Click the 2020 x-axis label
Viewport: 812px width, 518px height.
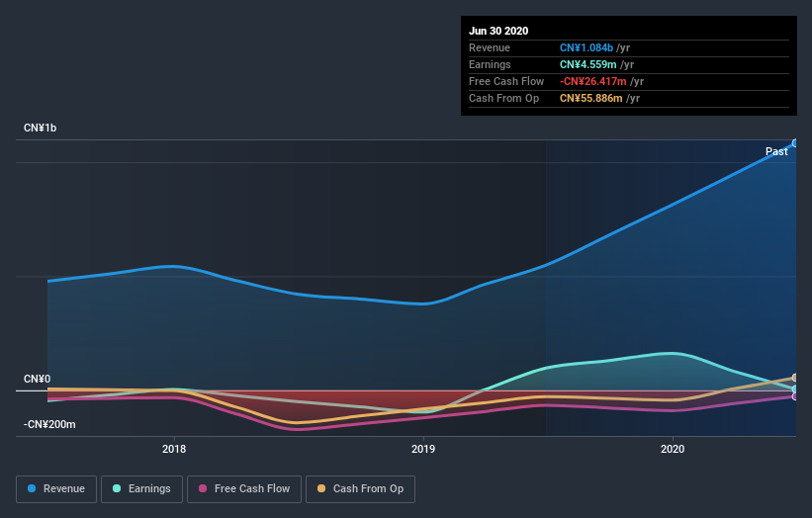(x=673, y=449)
